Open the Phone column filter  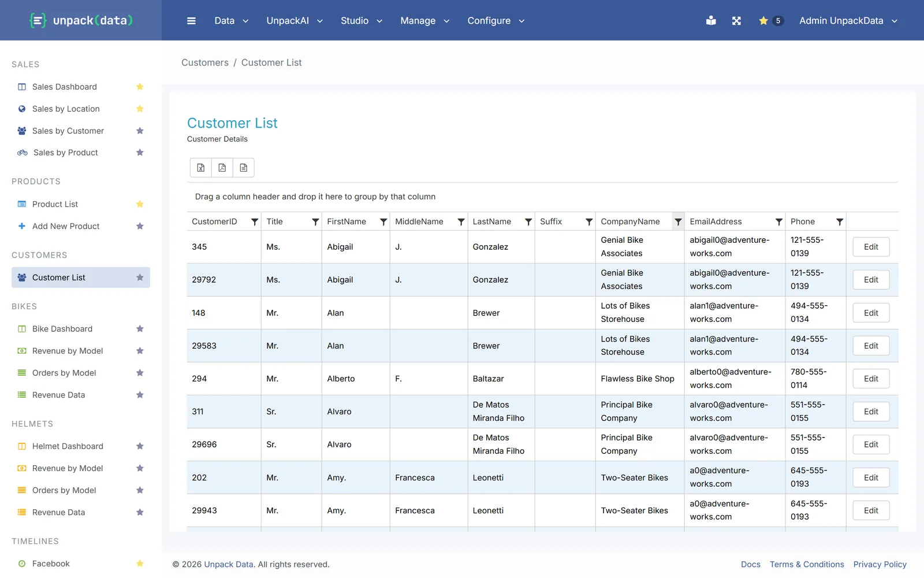click(x=840, y=222)
